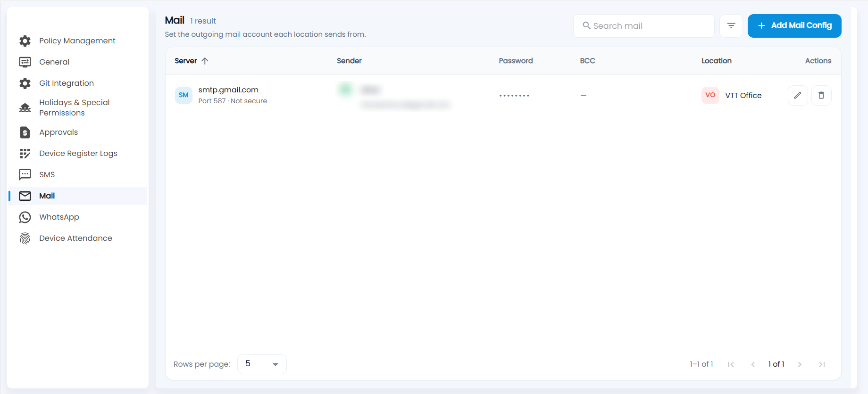868x394 pixels.
Task: Open Policy Management menu item
Action: pyautogui.click(x=78, y=41)
